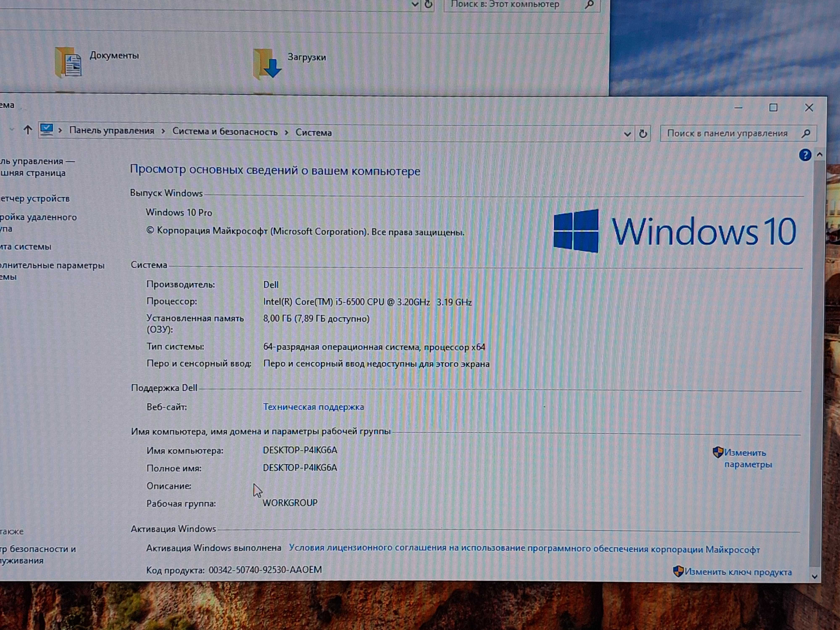
Task: Open Система и безопасность breadcrumb
Action: [225, 131]
